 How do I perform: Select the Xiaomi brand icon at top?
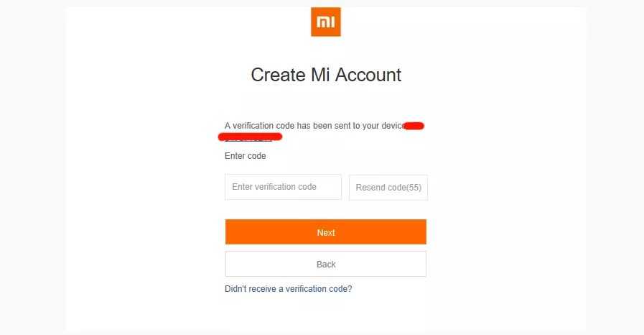[x=325, y=22]
